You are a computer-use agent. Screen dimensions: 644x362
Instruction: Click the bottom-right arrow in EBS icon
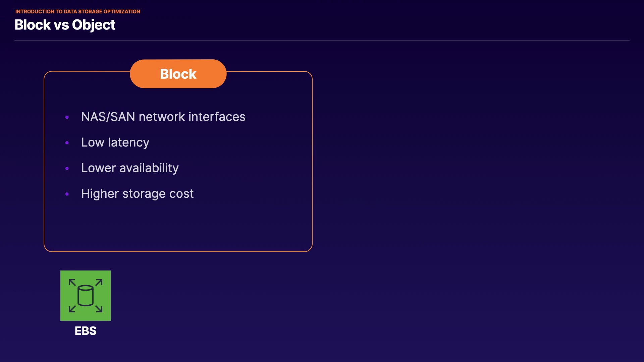pos(99,308)
